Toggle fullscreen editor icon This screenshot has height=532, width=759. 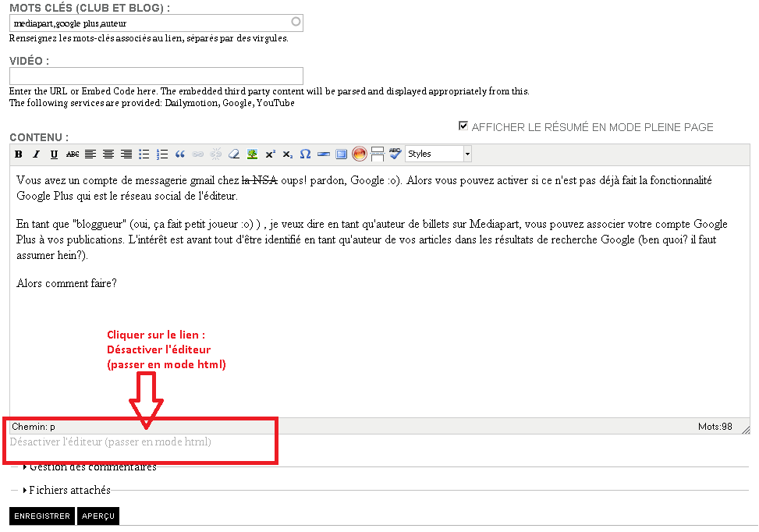tap(341, 154)
